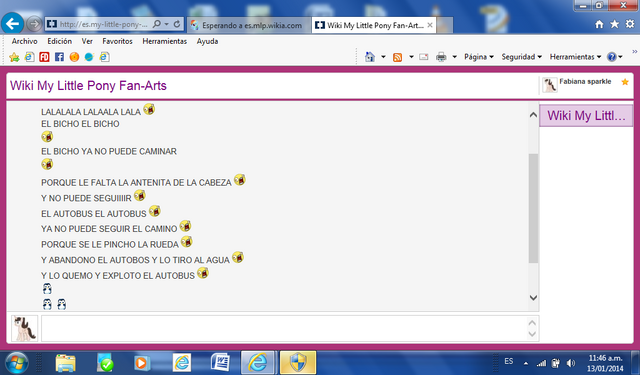Viewport: 640px width, 375px height.
Task: Open the Seguridad dropdown
Action: point(522,57)
